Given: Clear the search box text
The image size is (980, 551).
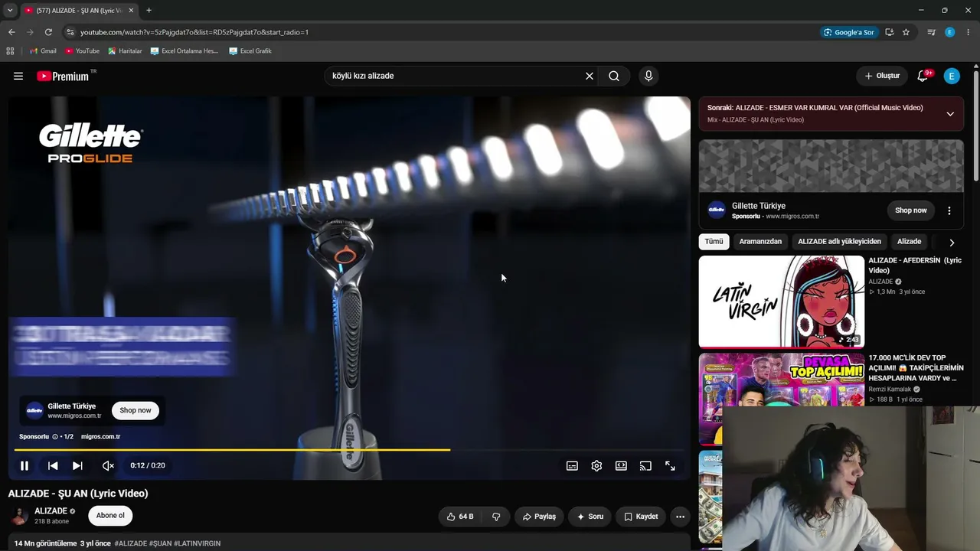Looking at the screenshot, I should click(590, 76).
